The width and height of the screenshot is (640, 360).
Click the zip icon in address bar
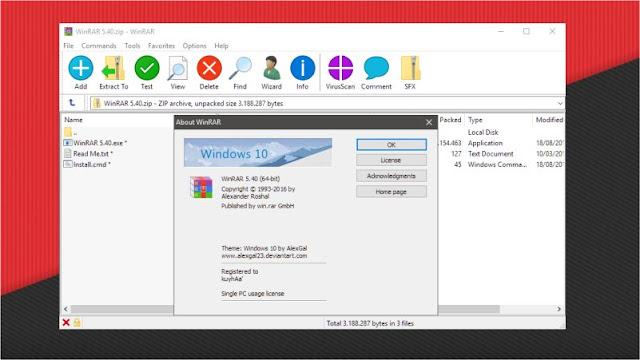(97, 103)
